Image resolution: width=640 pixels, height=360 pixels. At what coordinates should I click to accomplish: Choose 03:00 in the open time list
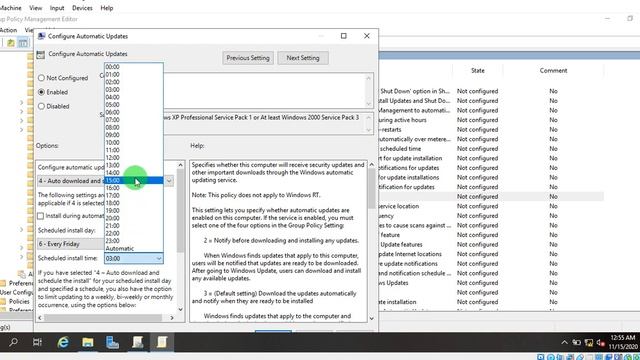(x=134, y=90)
